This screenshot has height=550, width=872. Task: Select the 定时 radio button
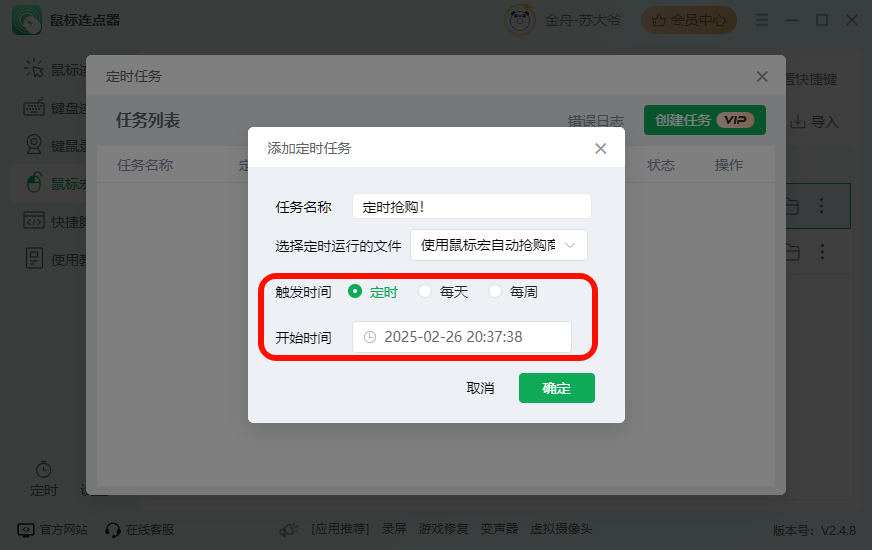[355, 291]
